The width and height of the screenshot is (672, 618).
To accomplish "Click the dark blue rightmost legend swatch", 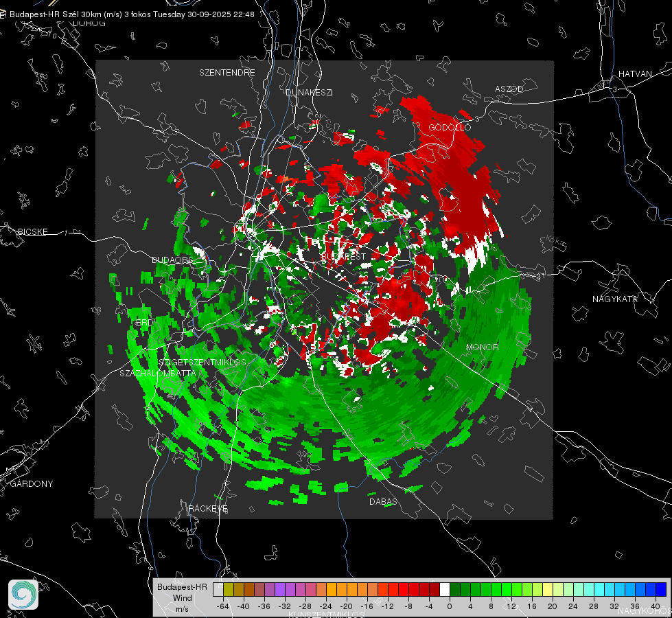I will coord(661,590).
